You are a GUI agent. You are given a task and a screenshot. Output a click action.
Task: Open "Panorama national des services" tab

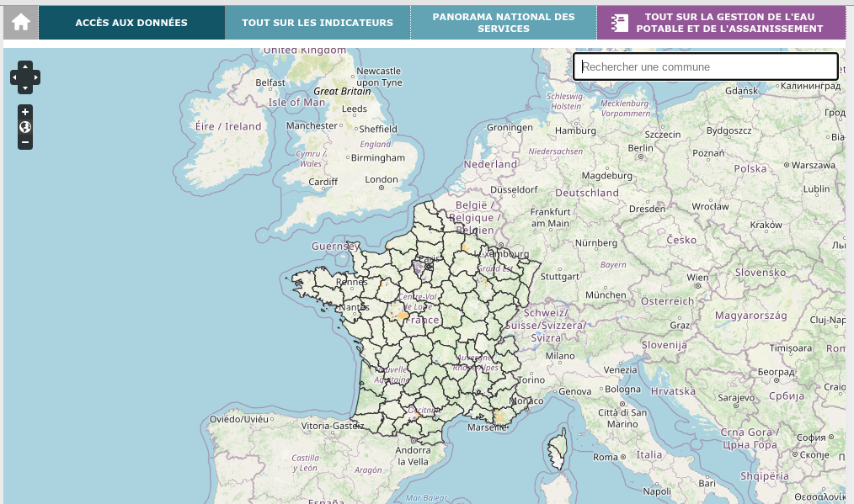tap(504, 23)
